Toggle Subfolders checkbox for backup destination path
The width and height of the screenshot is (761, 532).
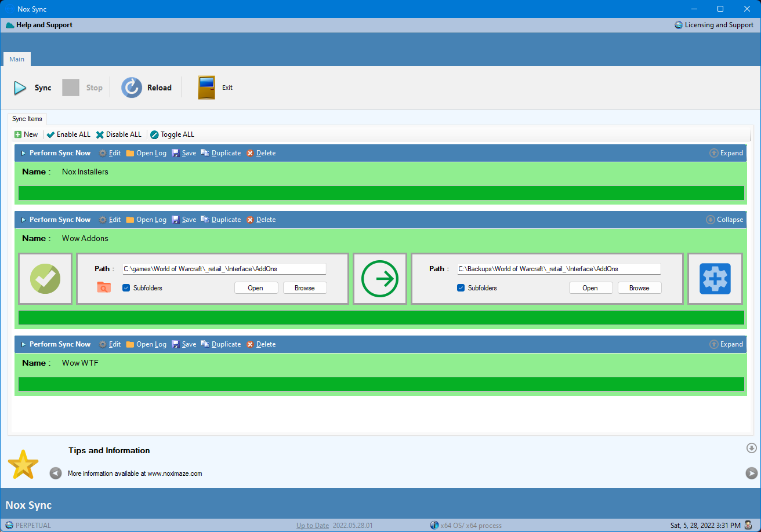[x=461, y=288]
